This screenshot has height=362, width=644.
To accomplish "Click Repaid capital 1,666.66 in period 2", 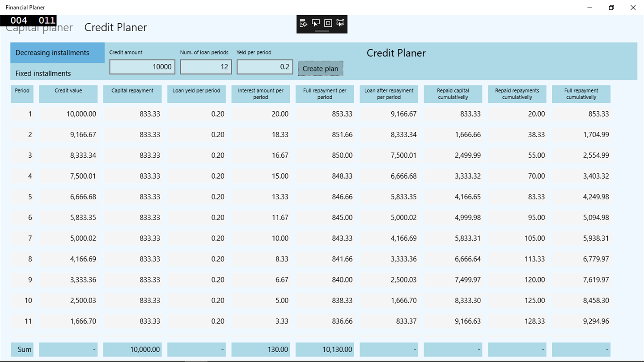I will (453, 135).
